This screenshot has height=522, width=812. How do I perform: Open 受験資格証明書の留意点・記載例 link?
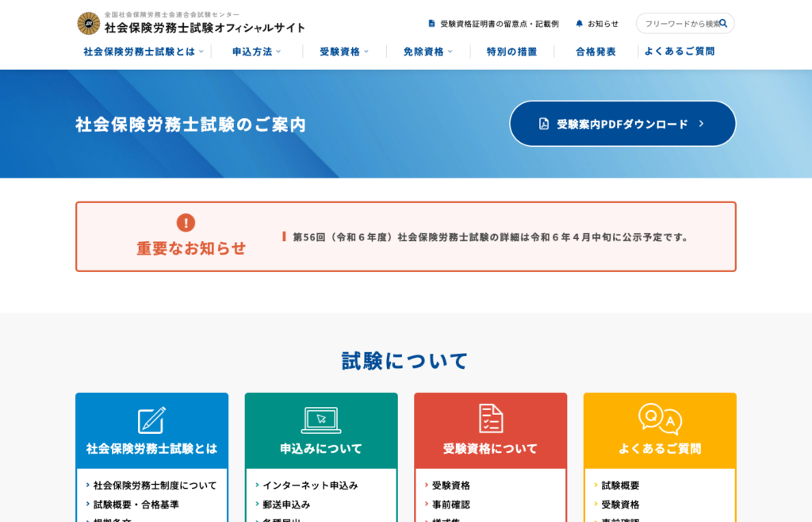pos(493,23)
